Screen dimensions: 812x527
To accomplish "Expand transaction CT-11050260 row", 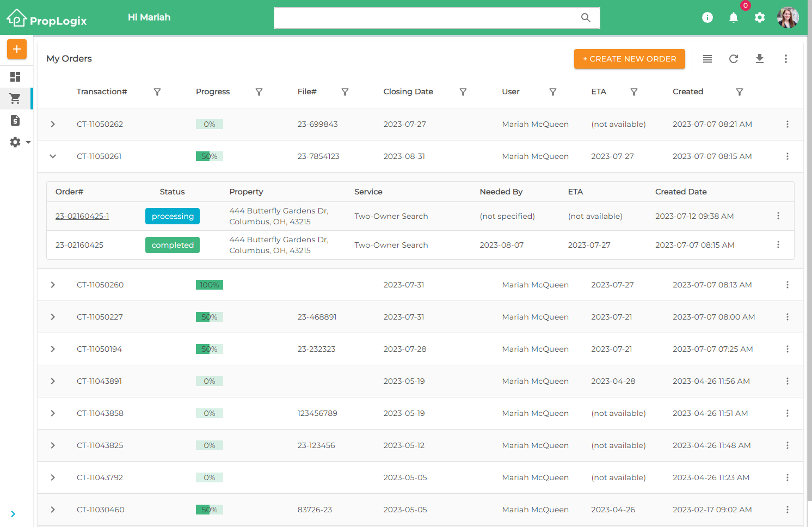I will pyautogui.click(x=53, y=285).
